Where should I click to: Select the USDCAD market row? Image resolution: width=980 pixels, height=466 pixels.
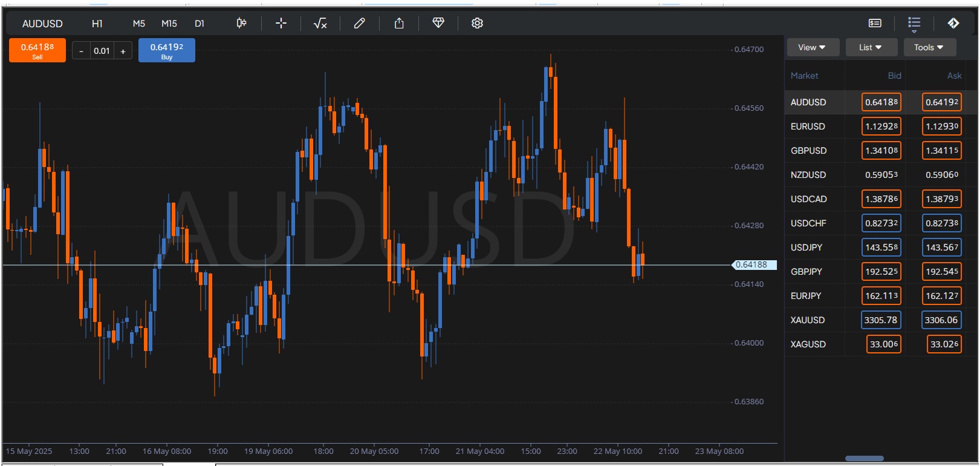click(x=881, y=199)
